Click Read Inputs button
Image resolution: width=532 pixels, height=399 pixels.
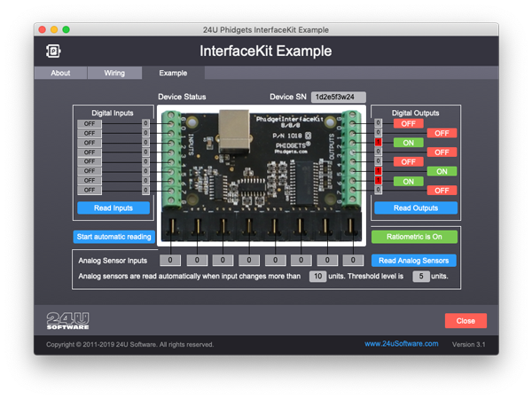coord(113,208)
